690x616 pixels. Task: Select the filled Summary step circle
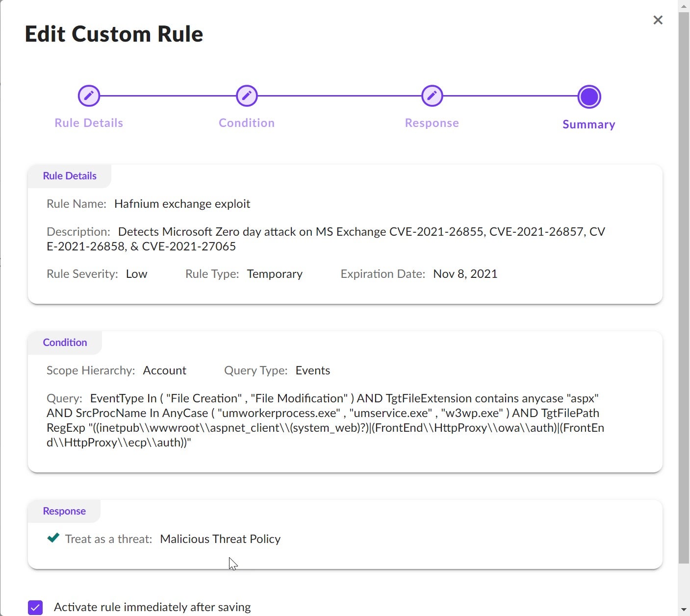point(589,97)
